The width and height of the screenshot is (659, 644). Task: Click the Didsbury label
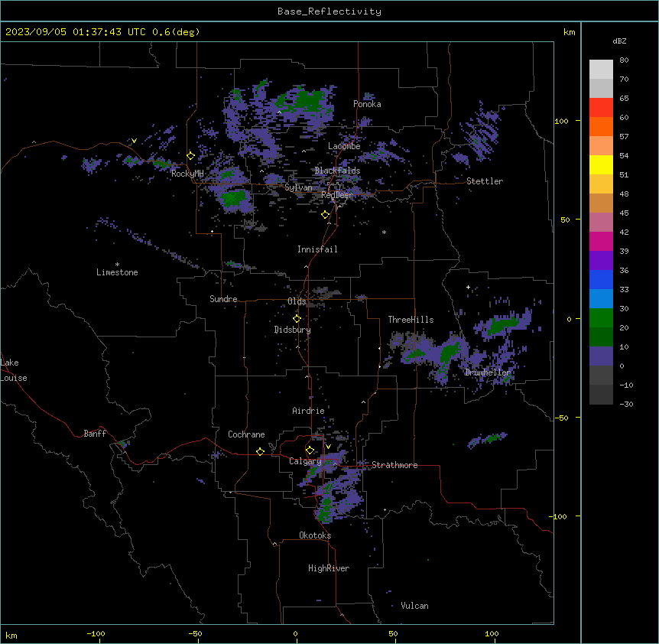(293, 330)
